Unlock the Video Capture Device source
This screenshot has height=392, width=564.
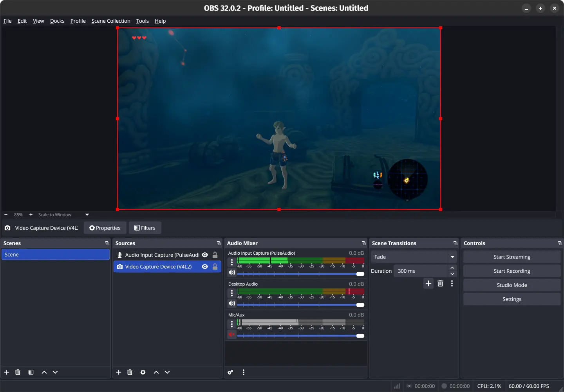[215, 266]
